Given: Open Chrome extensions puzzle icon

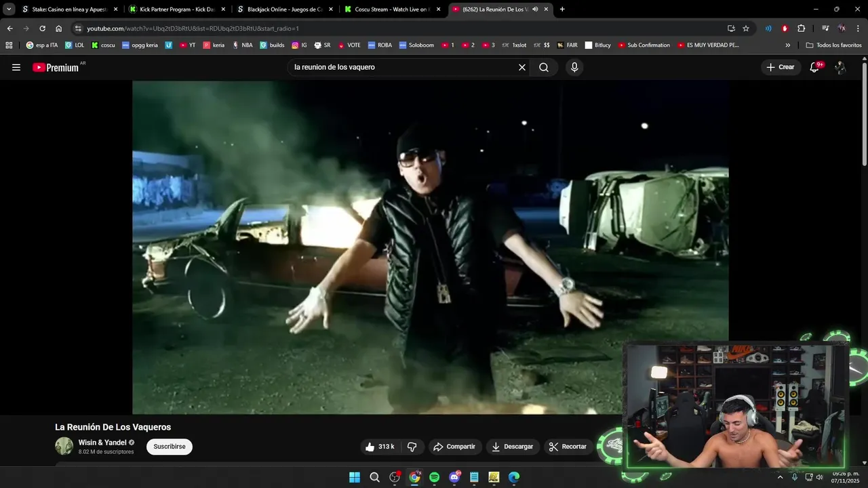Looking at the screenshot, I should pyautogui.click(x=802, y=28).
